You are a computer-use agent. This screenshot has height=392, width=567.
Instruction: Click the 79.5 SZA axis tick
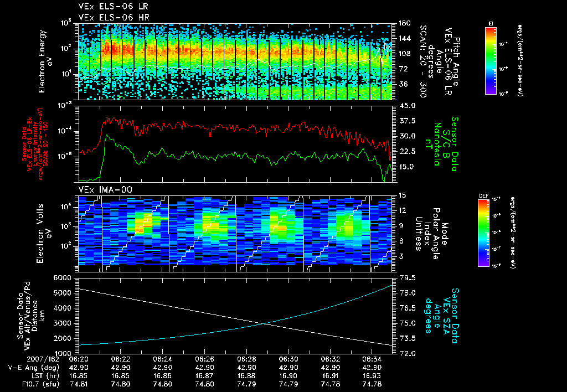(406, 278)
